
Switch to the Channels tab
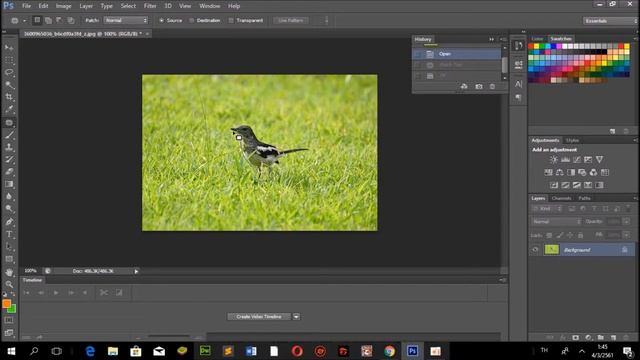561,198
